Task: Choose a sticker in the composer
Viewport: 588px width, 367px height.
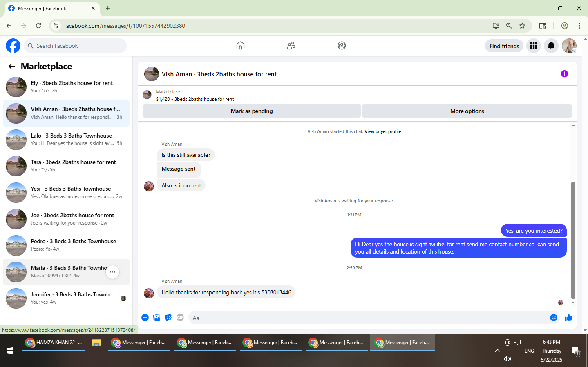Action: pyautogui.click(x=168, y=318)
